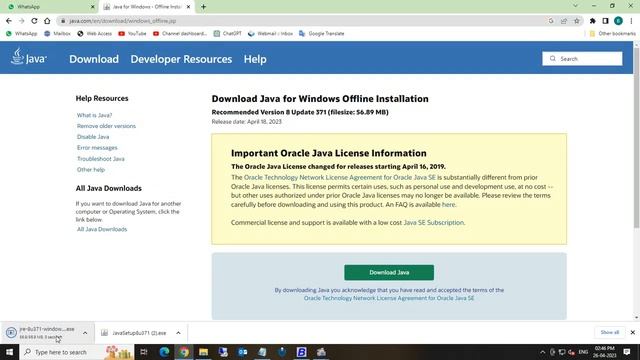
Task: Expand options for downloading jre-8u371 file
Action: (x=85, y=333)
